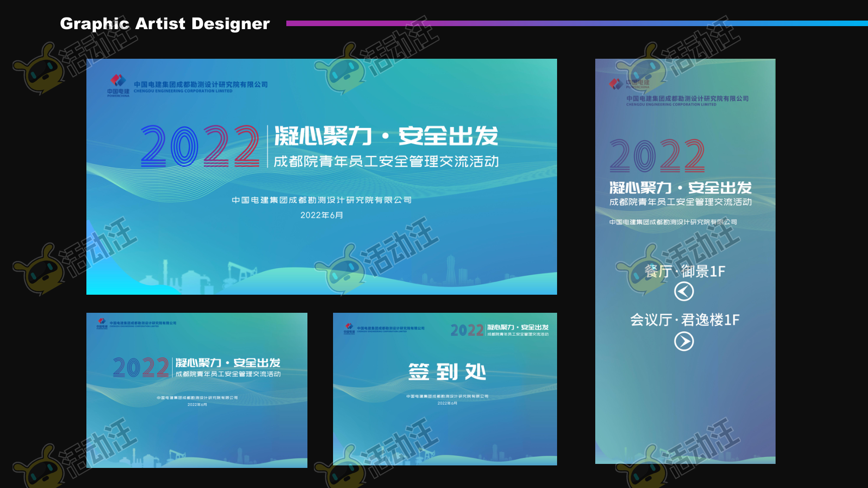Select the "Graphic Artist Designer" title text
868x488 pixels.
165,24
